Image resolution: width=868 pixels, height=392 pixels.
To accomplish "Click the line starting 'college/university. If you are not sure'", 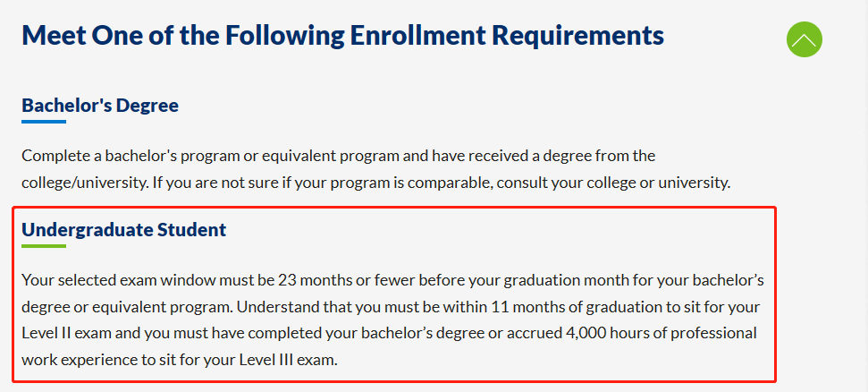I will [x=375, y=183].
